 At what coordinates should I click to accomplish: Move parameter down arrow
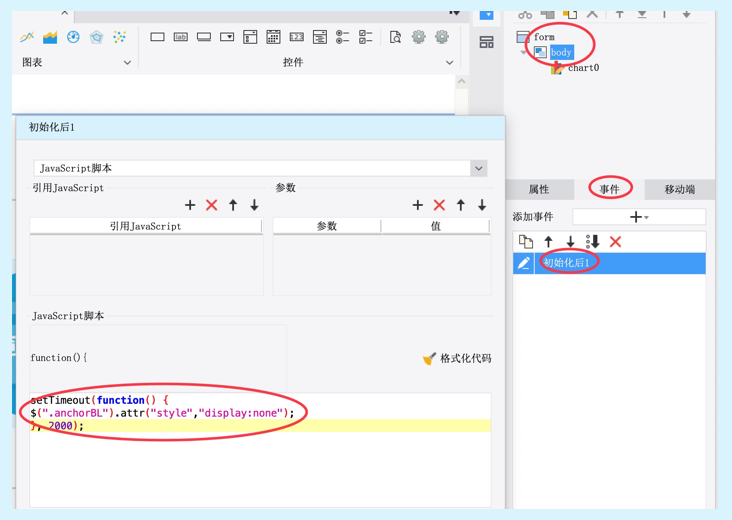482,205
